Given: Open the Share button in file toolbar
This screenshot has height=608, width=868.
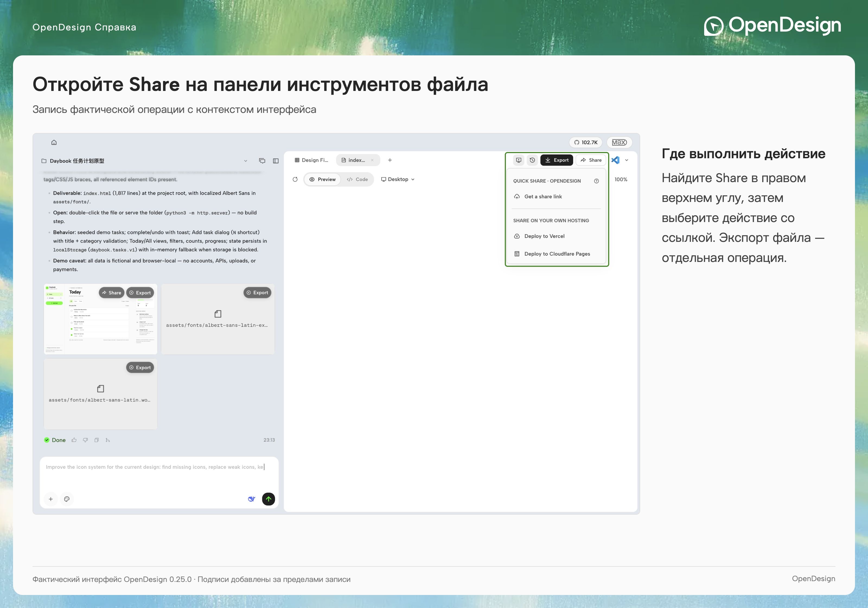Looking at the screenshot, I should pos(591,160).
